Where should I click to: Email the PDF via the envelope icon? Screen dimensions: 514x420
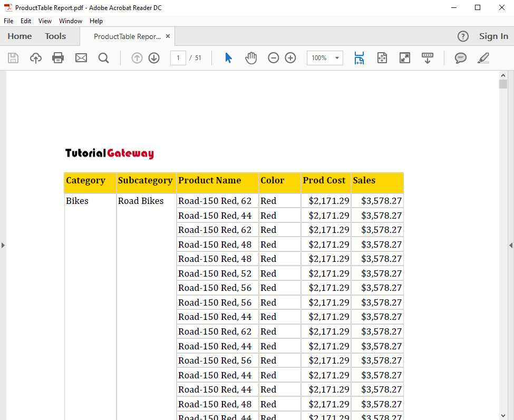click(81, 58)
